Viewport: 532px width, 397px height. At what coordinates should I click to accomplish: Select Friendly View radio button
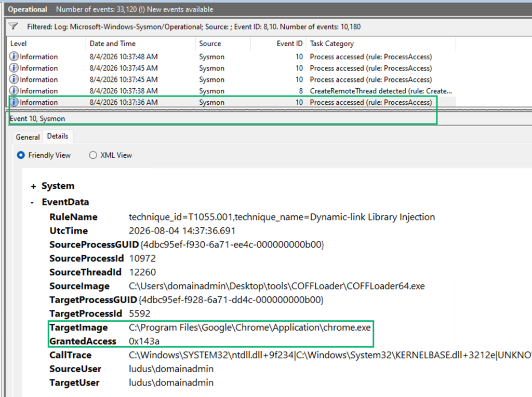(x=21, y=155)
